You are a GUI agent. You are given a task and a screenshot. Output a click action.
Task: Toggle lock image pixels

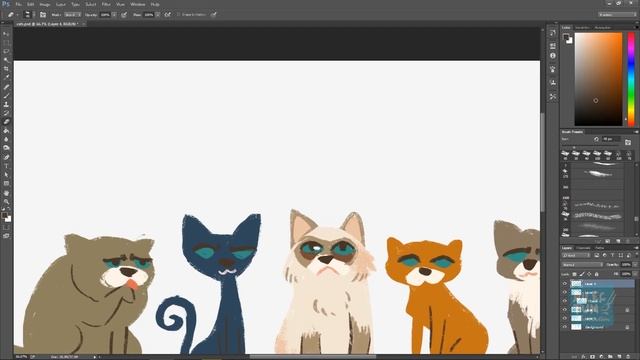[582, 274]
